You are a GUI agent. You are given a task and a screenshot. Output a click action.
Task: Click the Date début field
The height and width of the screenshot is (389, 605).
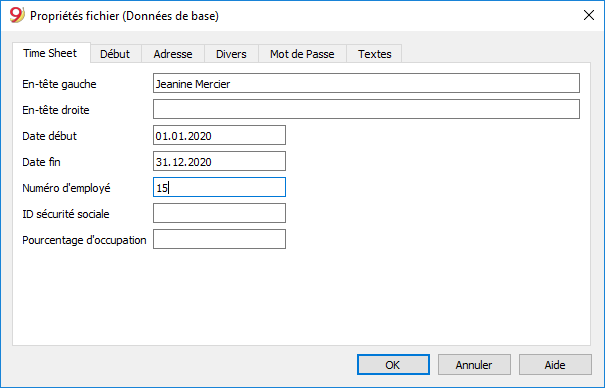[x=219, y=135]
